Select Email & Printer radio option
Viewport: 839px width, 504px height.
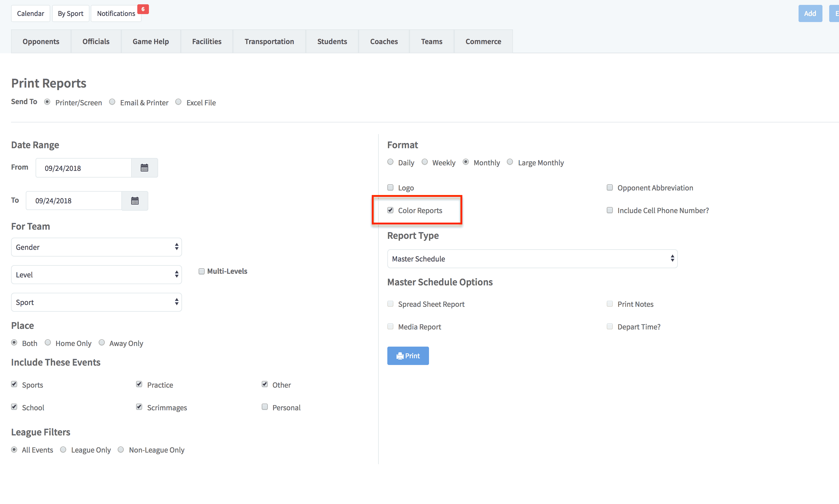click(x=112, y=102)
